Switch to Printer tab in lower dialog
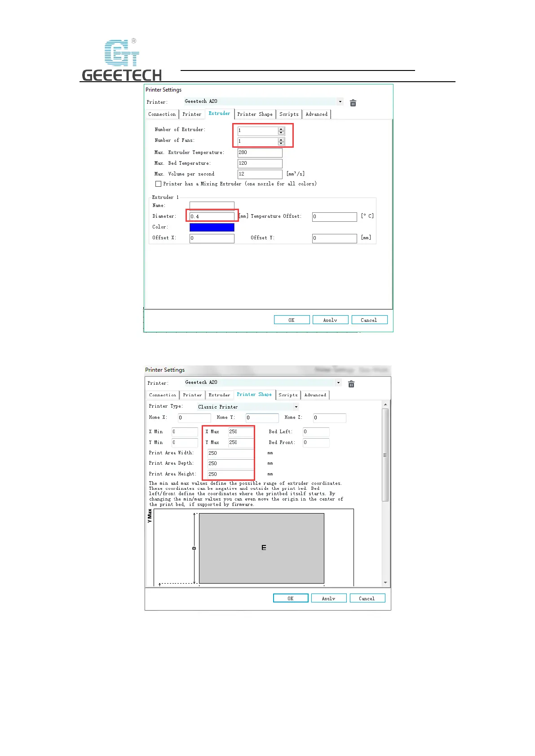The image size is (535, 756). pyautogui.click(x=192, y=395)
